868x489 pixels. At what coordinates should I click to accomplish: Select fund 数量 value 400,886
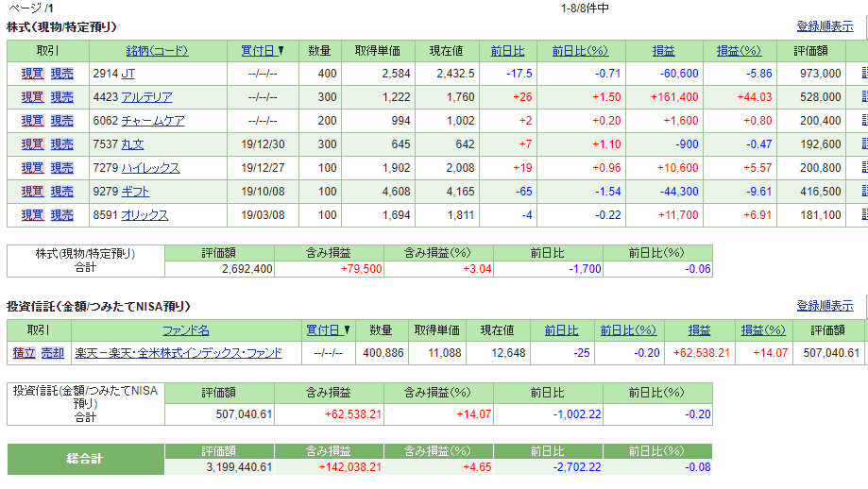(x=383, y=353)
